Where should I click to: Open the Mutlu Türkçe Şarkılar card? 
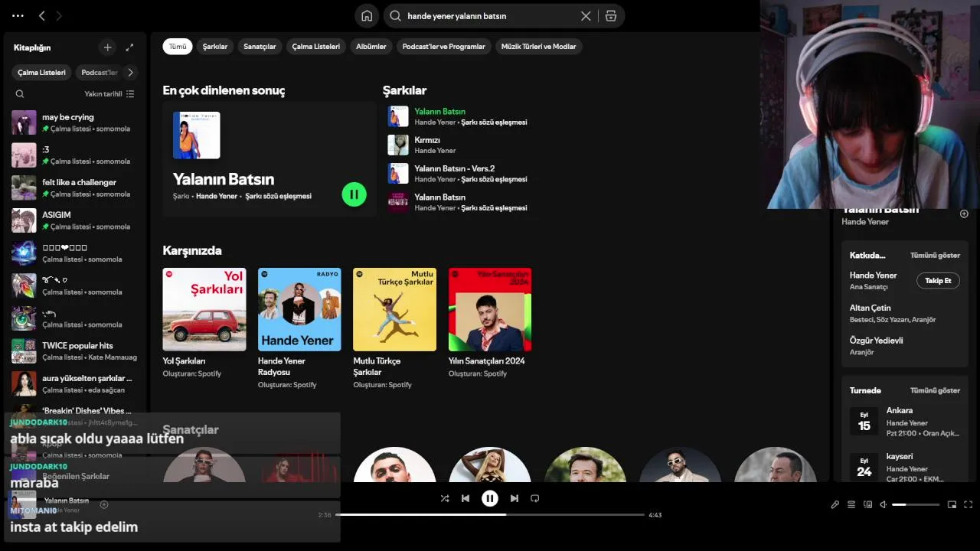394,328
